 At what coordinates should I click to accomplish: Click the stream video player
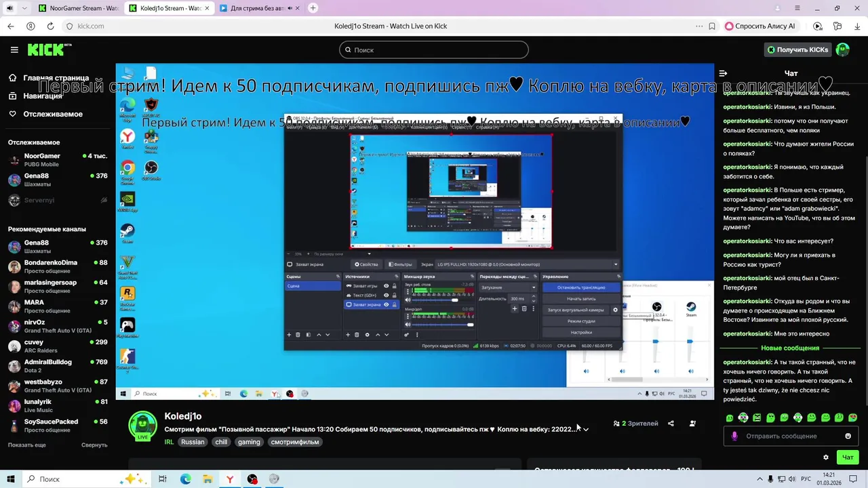click(414, 232)
